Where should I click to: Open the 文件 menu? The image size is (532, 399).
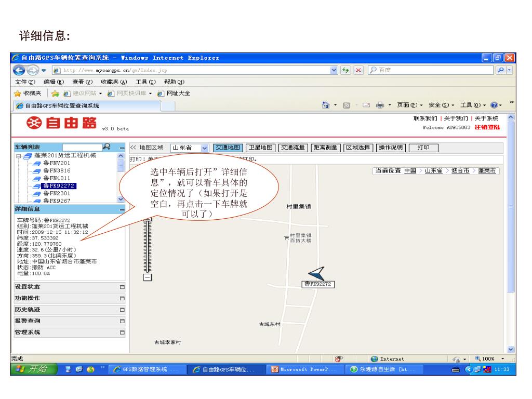coord(25,82)
